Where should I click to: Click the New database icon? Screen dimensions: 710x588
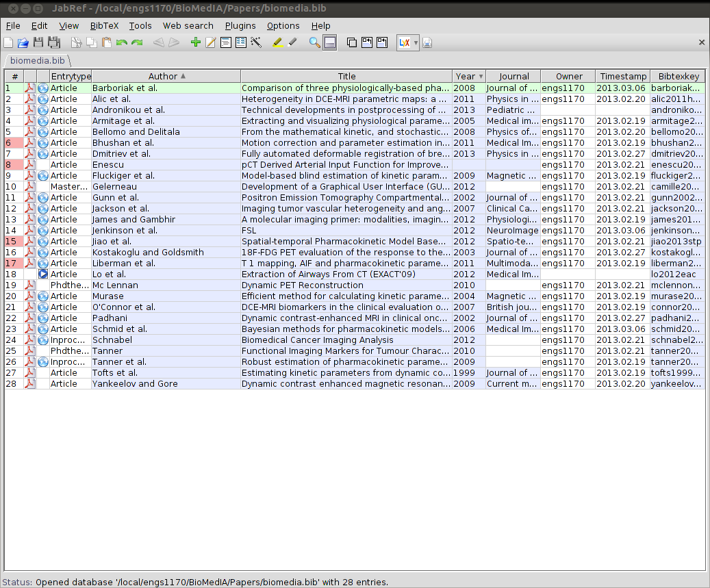(x=8, y=42)
